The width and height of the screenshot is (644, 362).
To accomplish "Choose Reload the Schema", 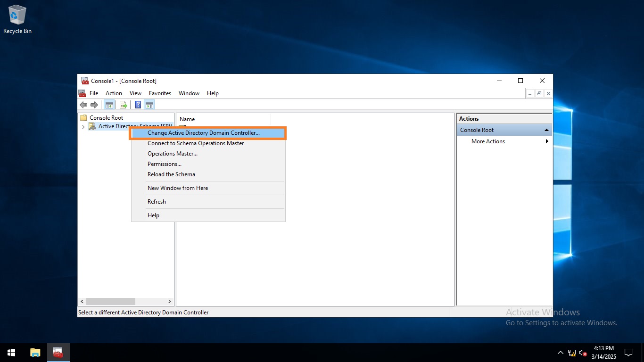I will [x=208, y=174].
